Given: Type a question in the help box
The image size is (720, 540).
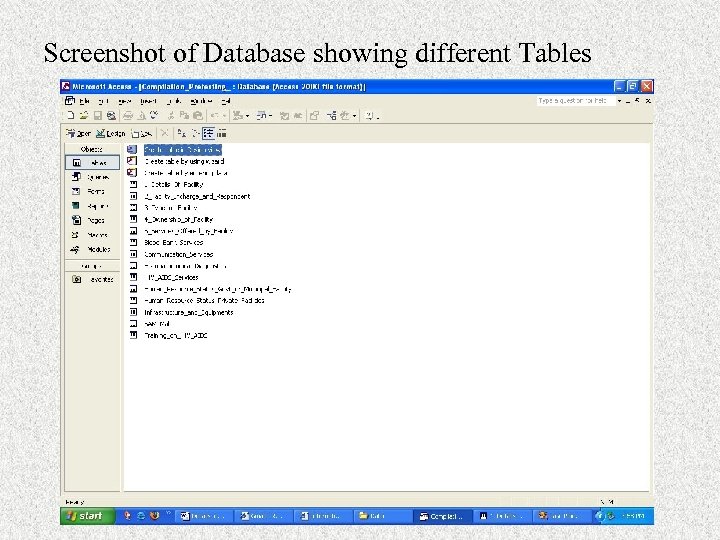Looking at the screenshot, I should point(576,101).
